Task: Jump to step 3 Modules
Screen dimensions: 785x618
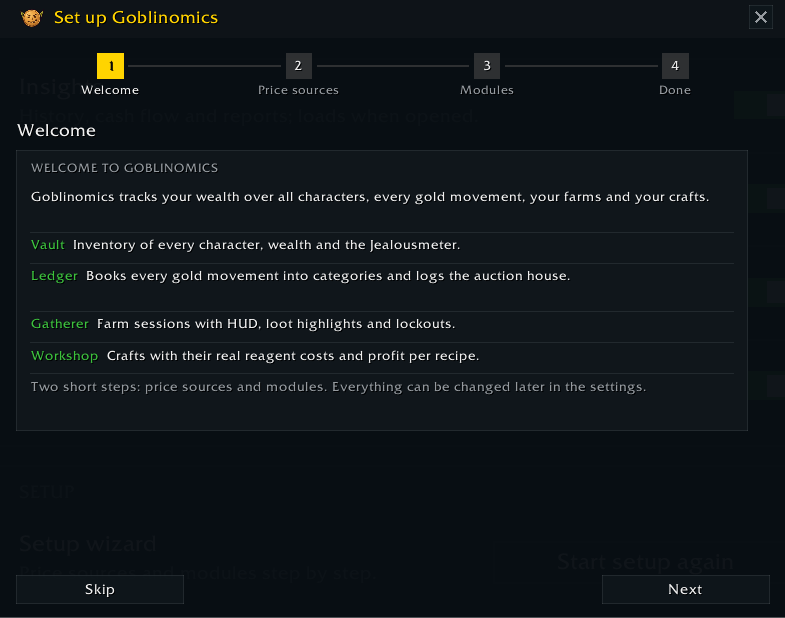Action: click(487, 66)
